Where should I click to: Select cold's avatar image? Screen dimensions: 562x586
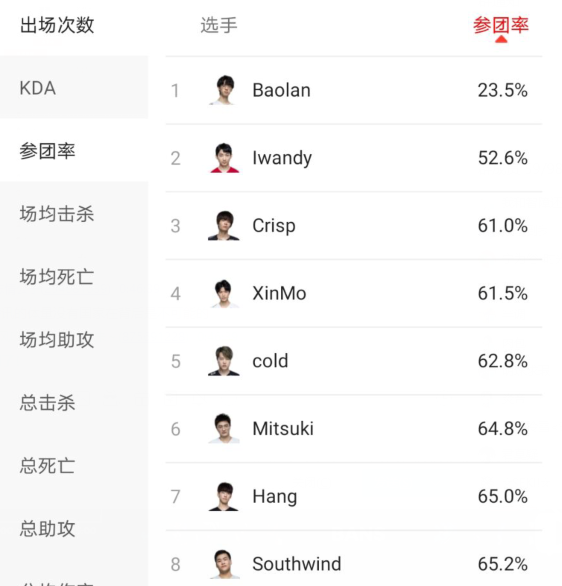click(x=224, y=361)
